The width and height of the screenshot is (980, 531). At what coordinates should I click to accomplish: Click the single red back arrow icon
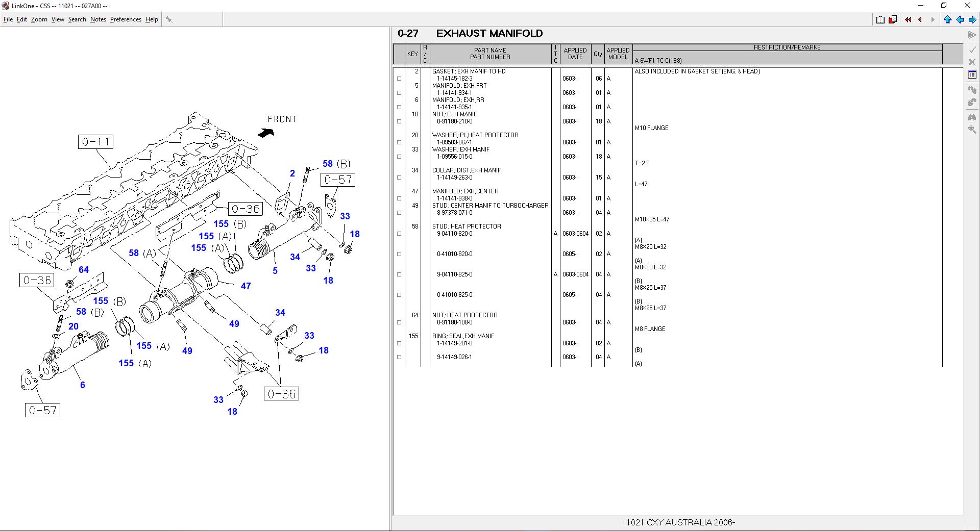[x=920, y=19]
